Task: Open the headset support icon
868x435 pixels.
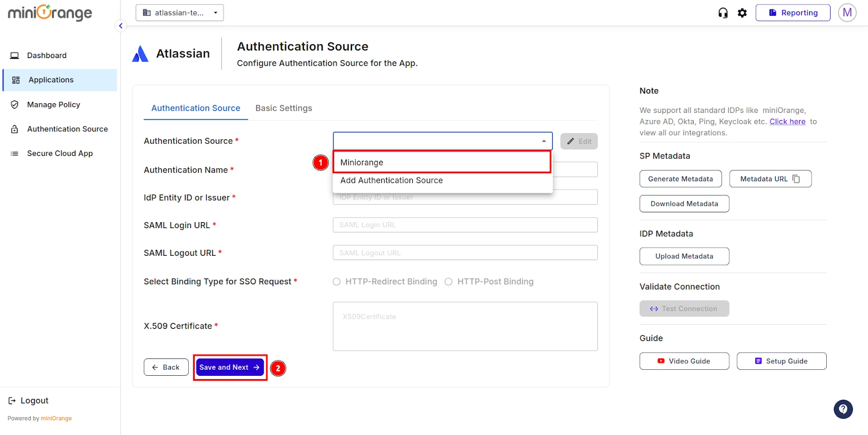Action: tap(723, 13)
